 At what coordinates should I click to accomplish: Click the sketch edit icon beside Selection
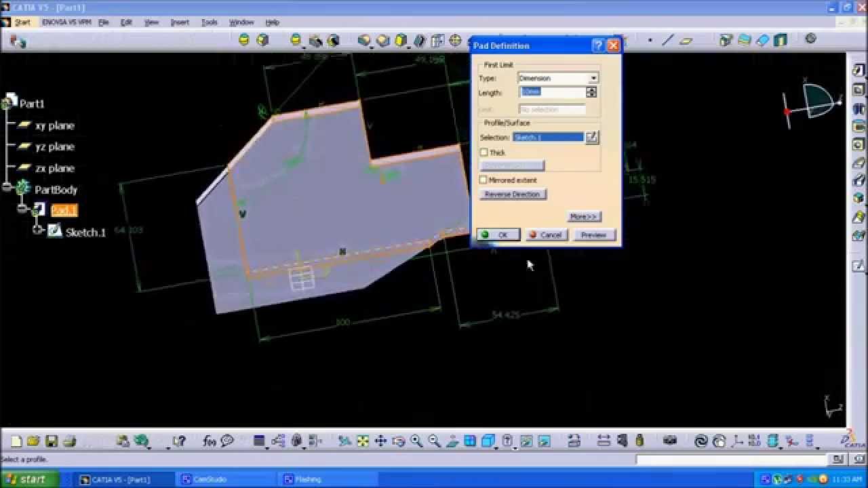click(592, 138)
